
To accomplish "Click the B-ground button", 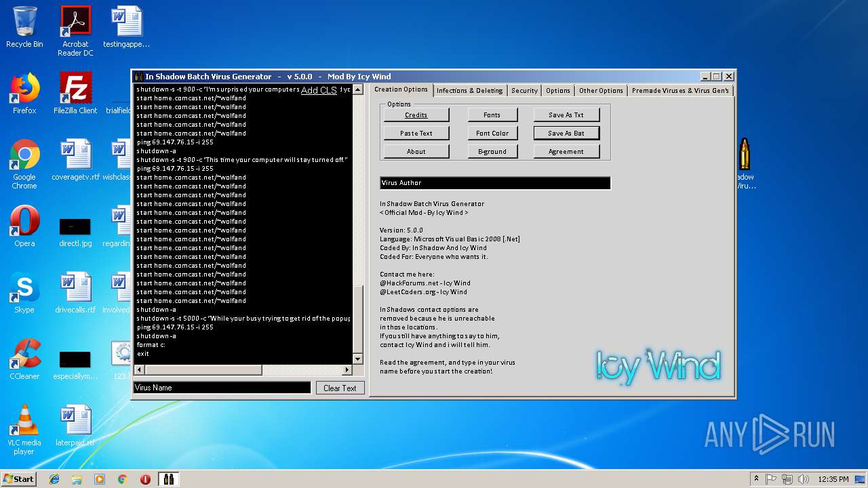I will click(x=492, y=152).
